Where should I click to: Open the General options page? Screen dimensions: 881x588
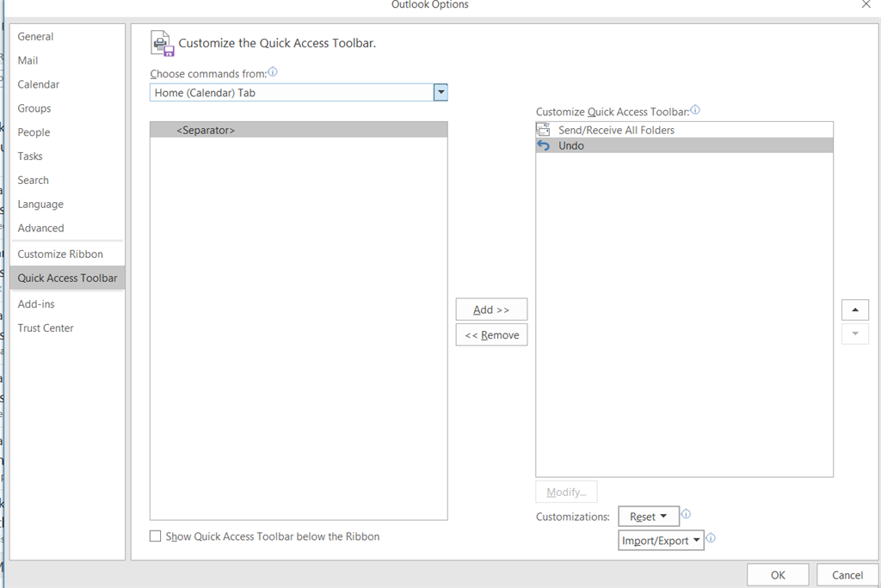pyautogui.click(x=67, y=36)
